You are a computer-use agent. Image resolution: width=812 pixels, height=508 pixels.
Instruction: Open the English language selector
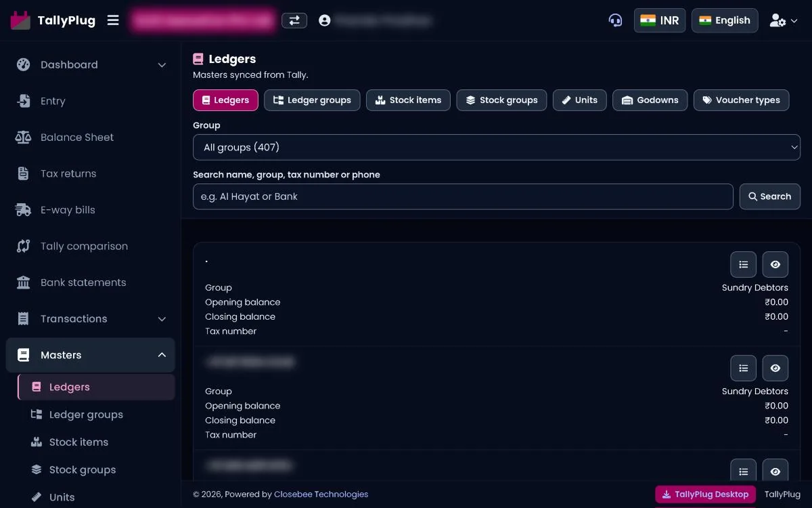[725, 20]
